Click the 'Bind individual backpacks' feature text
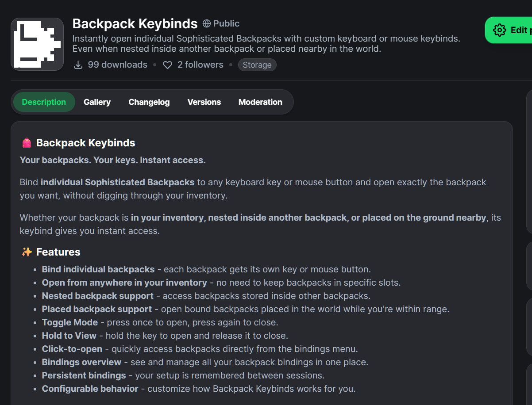Image resolution: width=532 pixels, height=405 pixels. (98, 269)
